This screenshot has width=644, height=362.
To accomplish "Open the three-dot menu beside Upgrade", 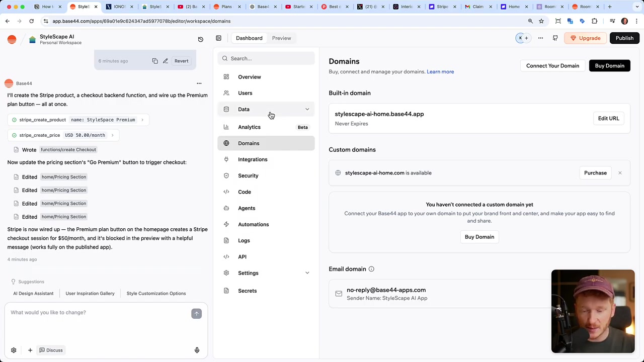I will point(540,38).
